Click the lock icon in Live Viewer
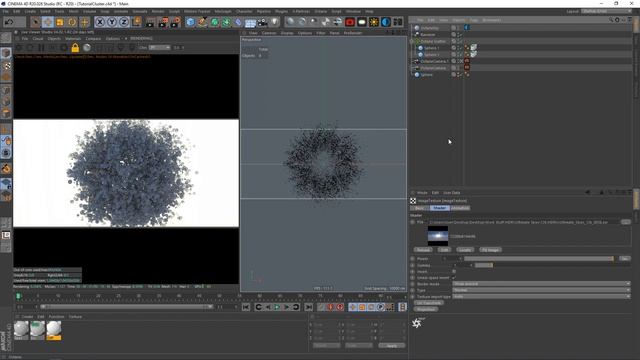 tap(75, 48)
